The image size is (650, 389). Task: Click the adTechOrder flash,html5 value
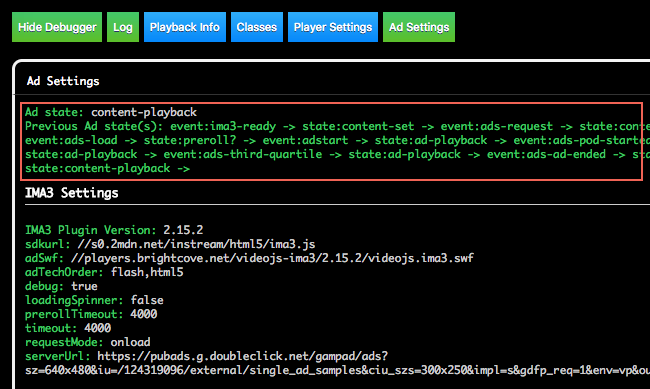pos(147,272)
